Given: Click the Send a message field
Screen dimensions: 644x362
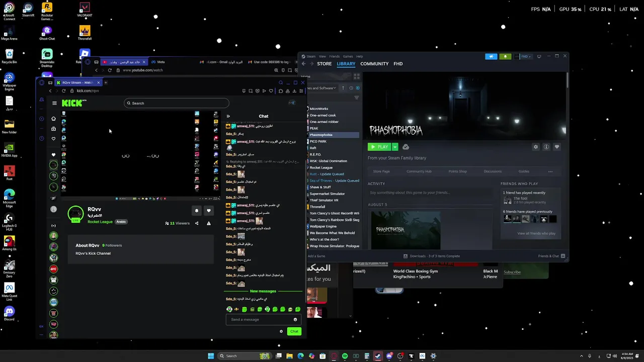Looking at the screenshot, I should tap(263, 319).
